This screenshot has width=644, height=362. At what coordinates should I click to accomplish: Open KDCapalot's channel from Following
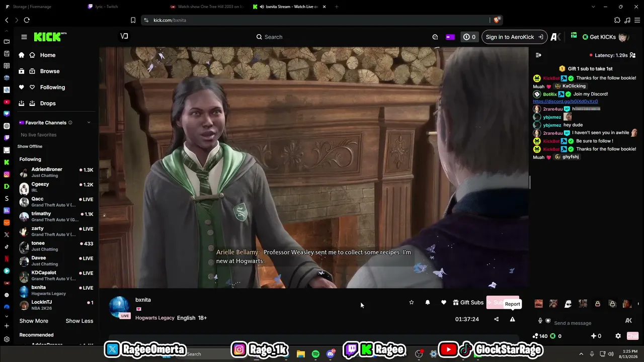[56, 276]
